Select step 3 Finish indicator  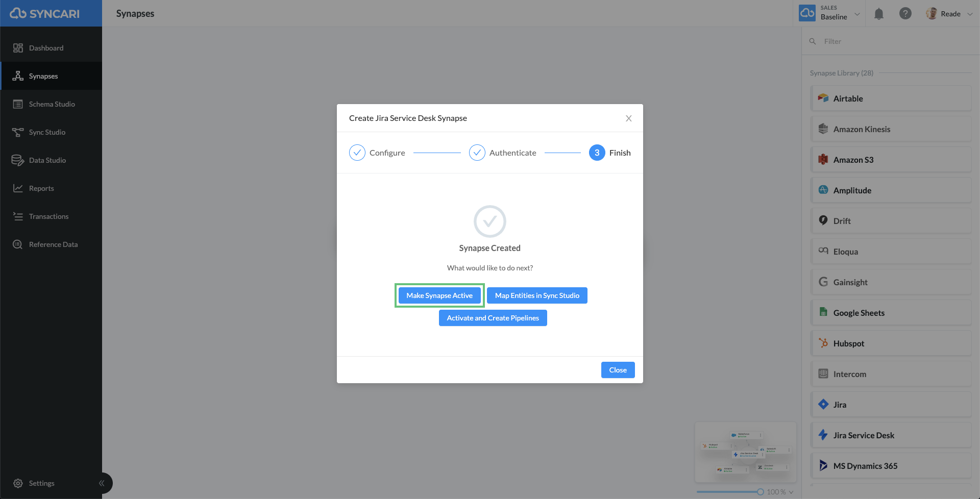pos(597,153)
